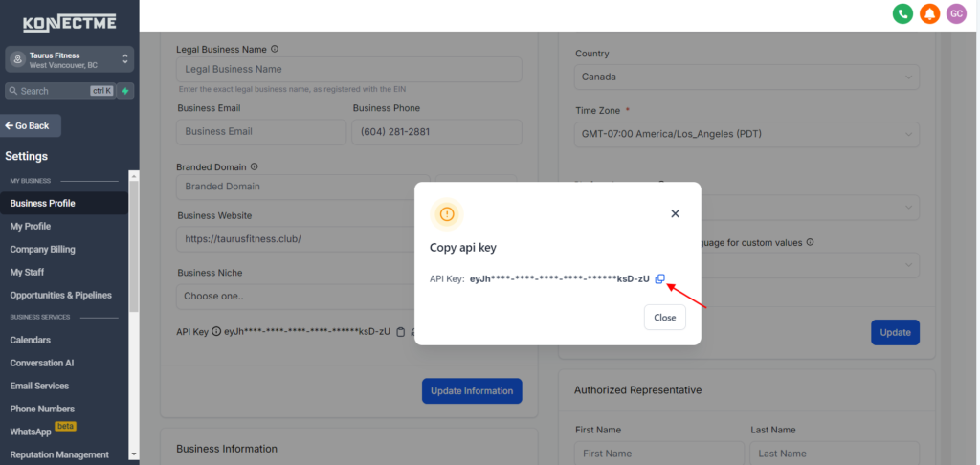This screenshot has height=465, width=980.
Task: Click the info icon next to Branded Domain
Action: pos(255,166)
